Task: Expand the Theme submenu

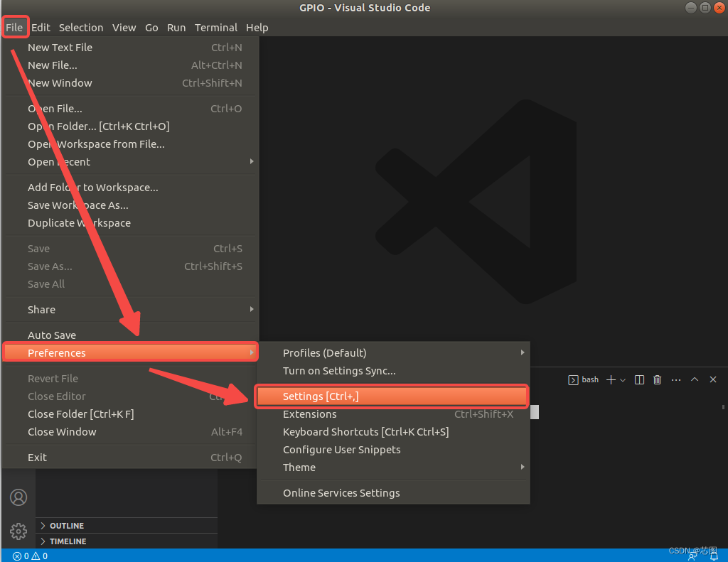Action: [x=299, y=467]
